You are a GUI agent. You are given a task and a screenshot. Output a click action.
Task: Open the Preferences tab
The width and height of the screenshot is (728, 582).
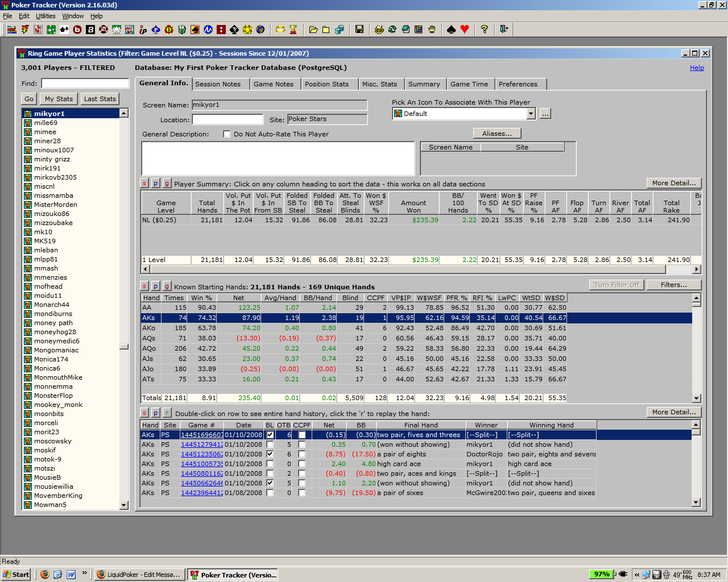(518, 84)
